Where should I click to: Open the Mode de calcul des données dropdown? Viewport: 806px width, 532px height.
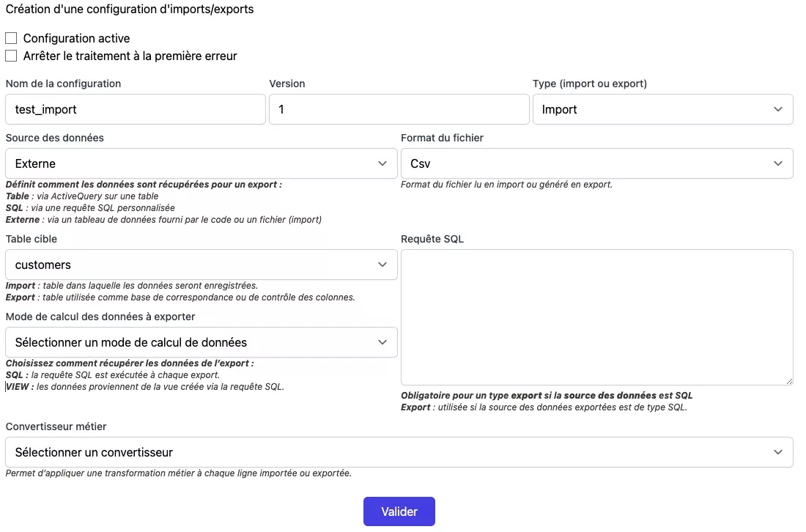201,342
